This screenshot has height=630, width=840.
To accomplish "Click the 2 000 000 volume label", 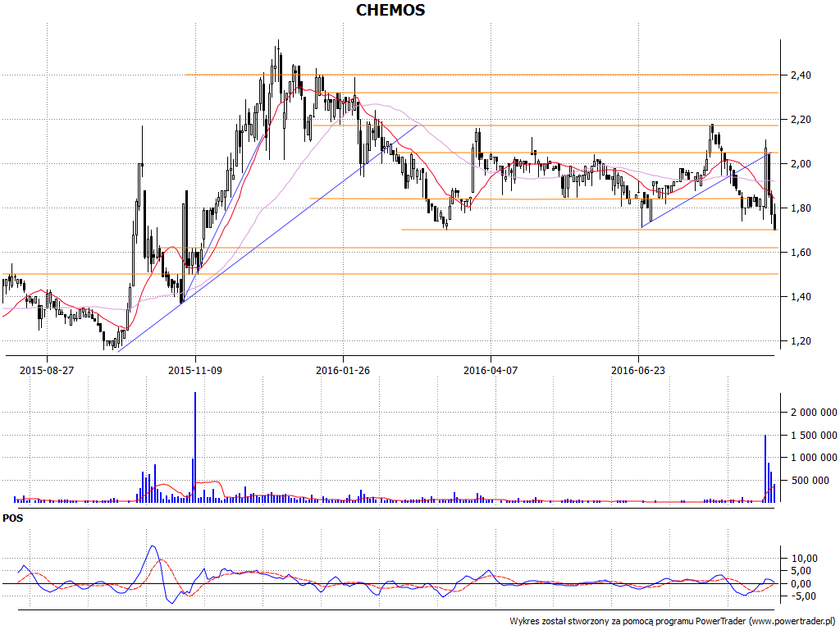I will (813, 412).
